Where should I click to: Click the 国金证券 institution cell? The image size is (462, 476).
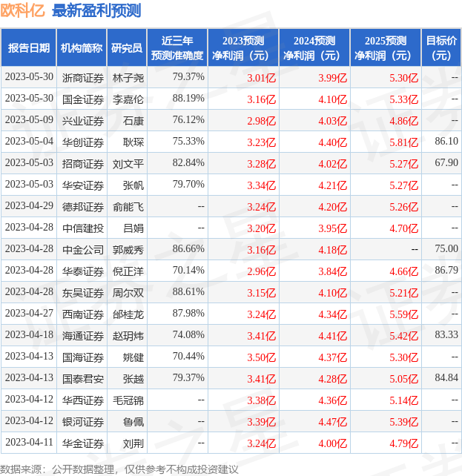point(83,99)
